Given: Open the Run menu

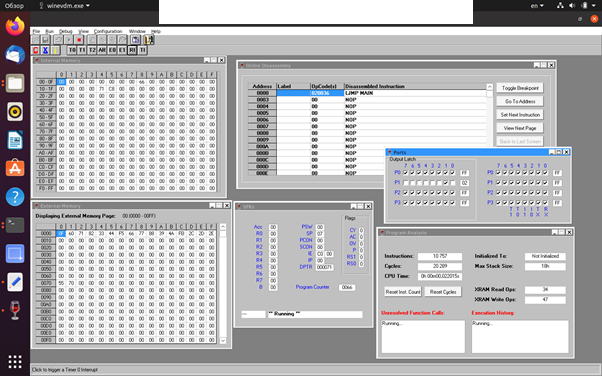Looking at the screenshot, I should click(50, 31).
